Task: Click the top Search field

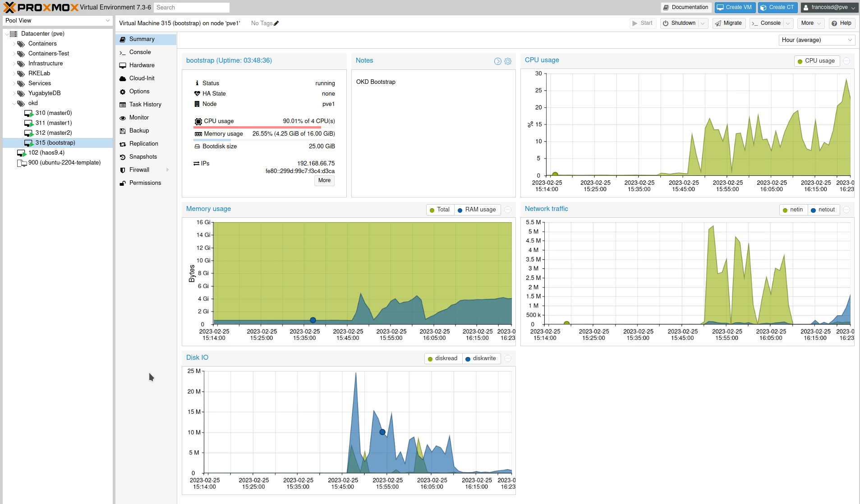Action: pos(192,8)
